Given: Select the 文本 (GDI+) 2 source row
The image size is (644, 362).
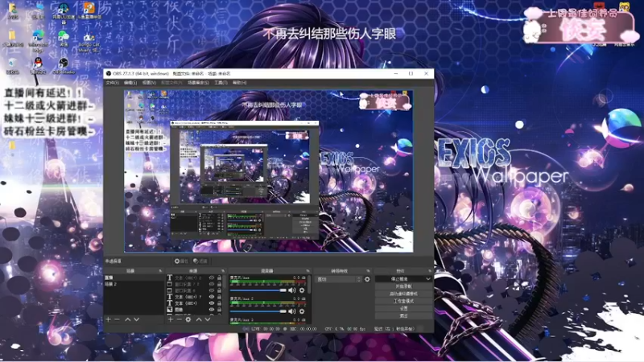Looking at the screenshot, I should point(194,278).
